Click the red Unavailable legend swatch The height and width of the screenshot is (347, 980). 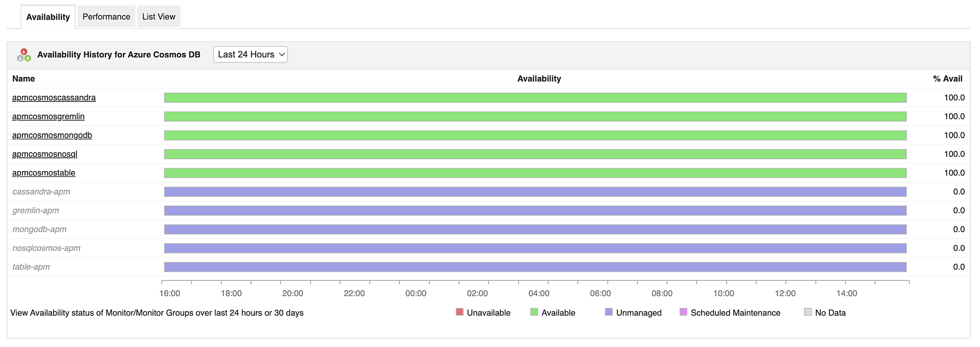459,312
